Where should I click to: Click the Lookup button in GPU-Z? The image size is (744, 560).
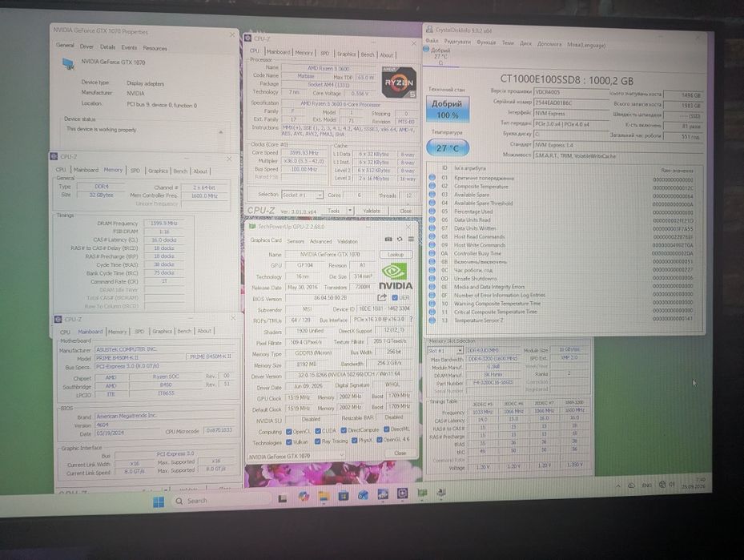tap(396, 255)
